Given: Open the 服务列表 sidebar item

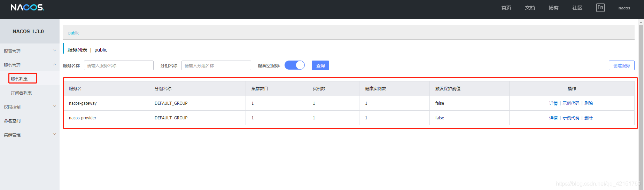Looking at the screenshot, I should tap(19, 79).
